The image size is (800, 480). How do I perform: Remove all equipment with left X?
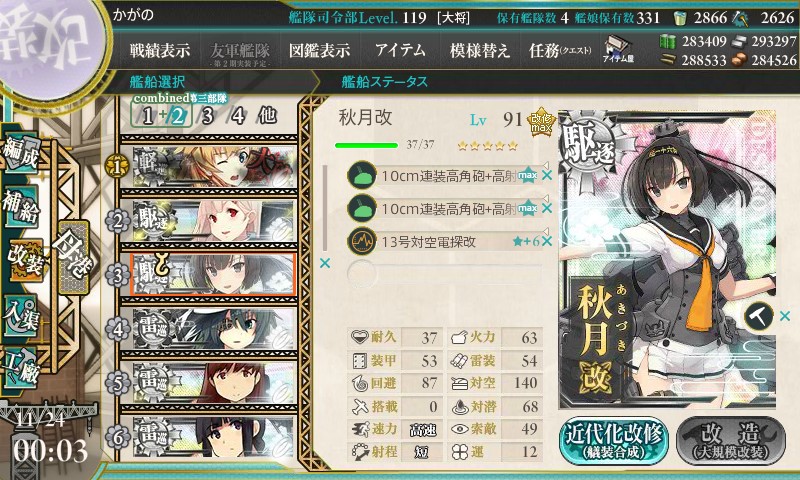324,263
